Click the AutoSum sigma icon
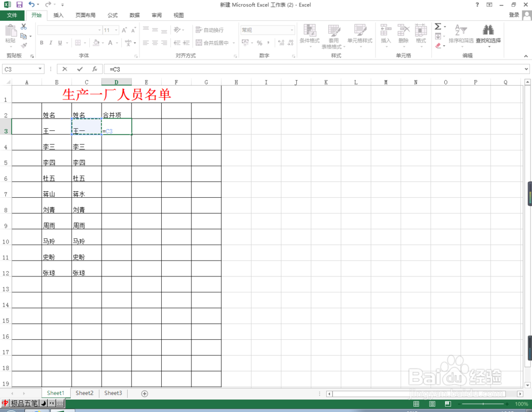Screen dimensions: 532x412 pyautogui.click(x=438, y=27)
